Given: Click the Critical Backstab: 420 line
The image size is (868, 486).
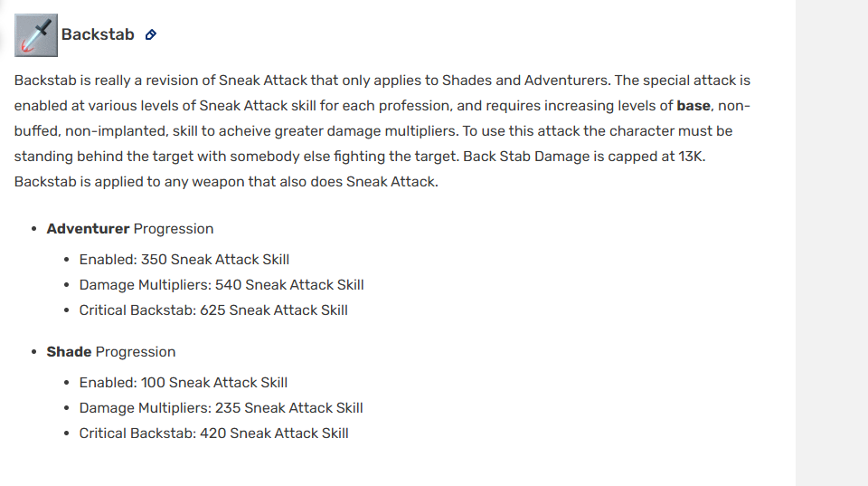Looking at the screenshot, I should (x=213, y=434).
